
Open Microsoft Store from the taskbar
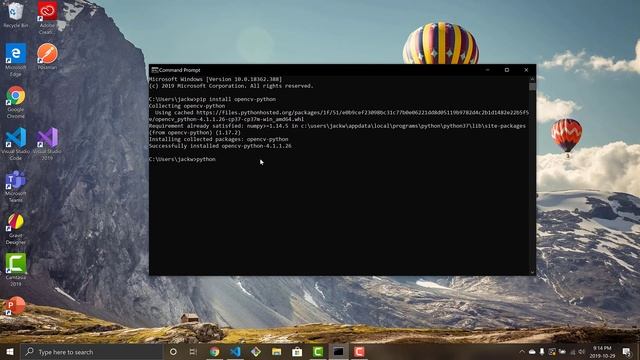(x=297, y=352)
